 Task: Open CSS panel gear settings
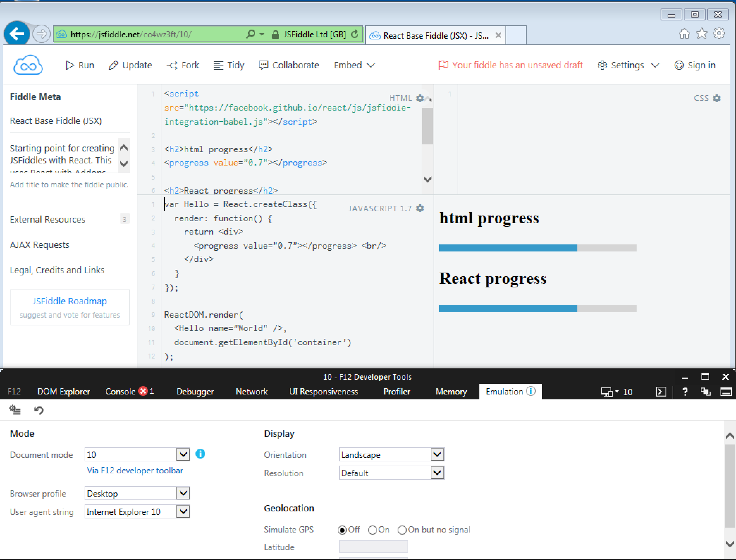coord(716,98)
